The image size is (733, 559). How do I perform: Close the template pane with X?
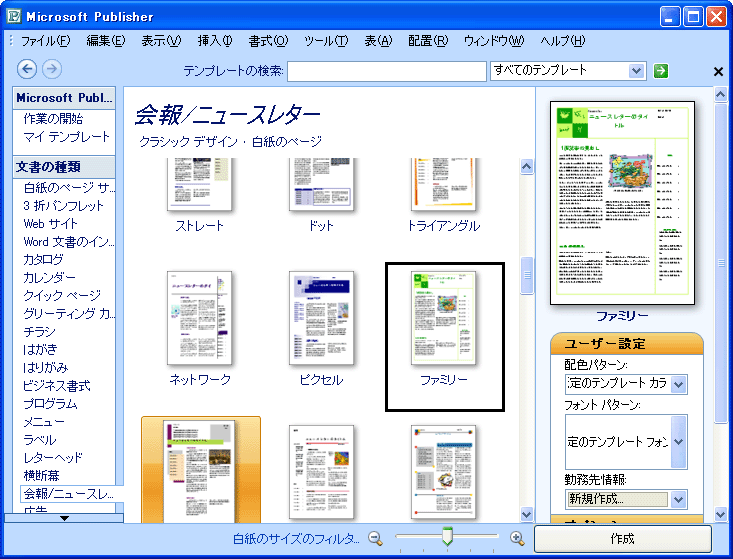[719, 72]
